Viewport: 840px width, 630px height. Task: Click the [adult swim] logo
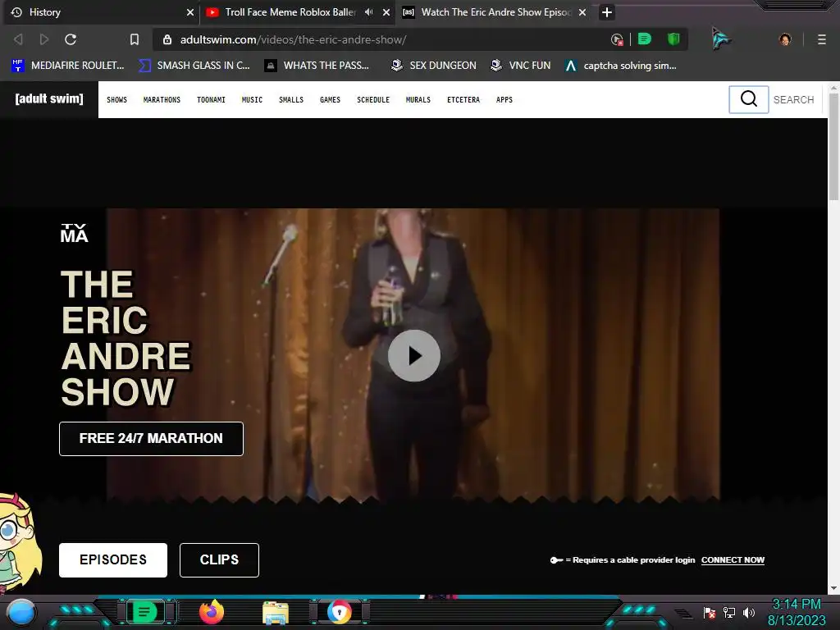[x=49, y=98]
